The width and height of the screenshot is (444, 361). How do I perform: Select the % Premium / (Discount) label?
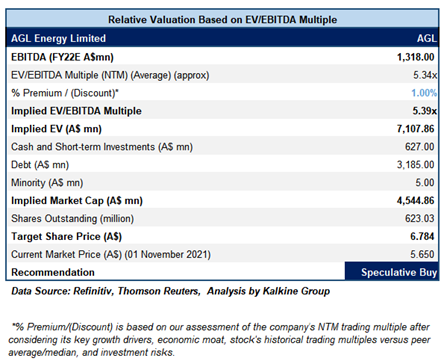pyautogui.click(x=65, y=93)
